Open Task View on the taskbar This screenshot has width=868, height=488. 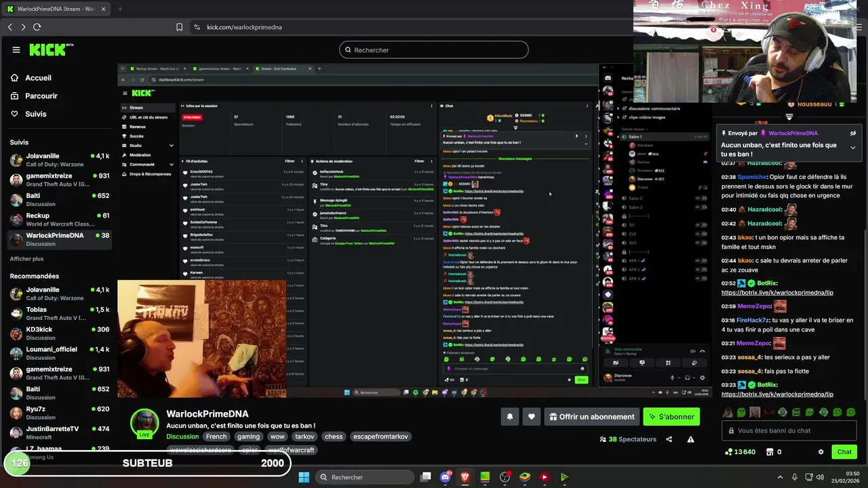click(x=425, y=477)
